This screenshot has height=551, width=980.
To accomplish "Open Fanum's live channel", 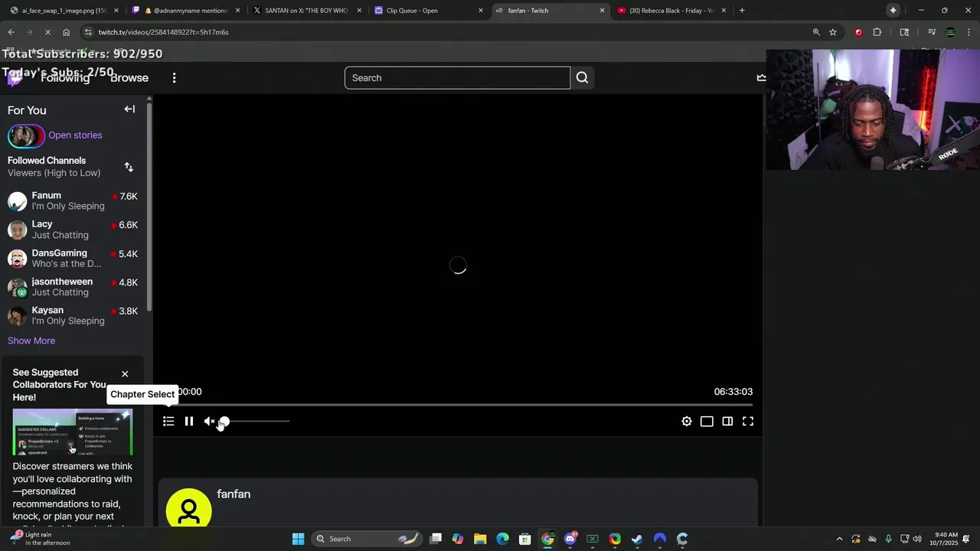I will [x=73, y=201].
